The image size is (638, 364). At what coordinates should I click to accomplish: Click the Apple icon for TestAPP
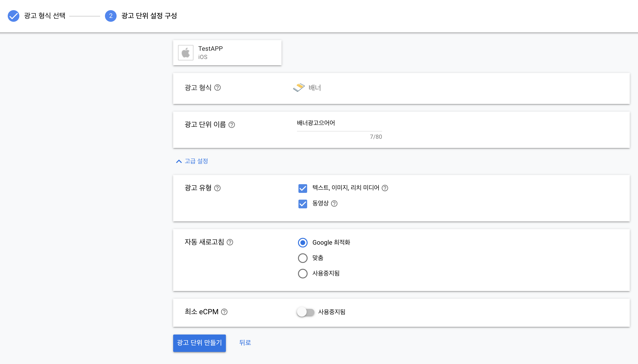[x=185, y=53]
